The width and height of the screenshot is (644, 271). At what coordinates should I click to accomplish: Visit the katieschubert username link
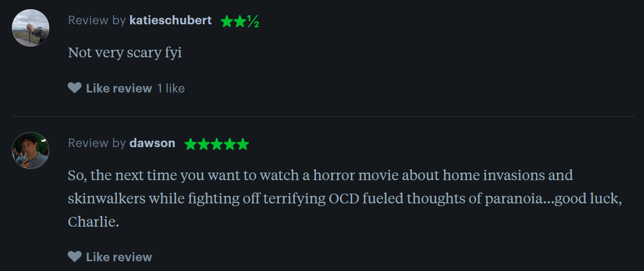pos(170,21)
